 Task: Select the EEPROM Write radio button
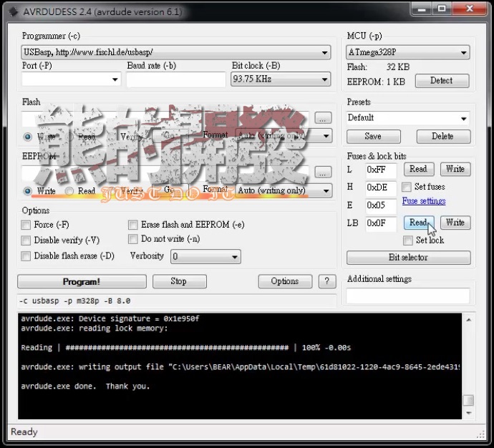coord(28,191)
